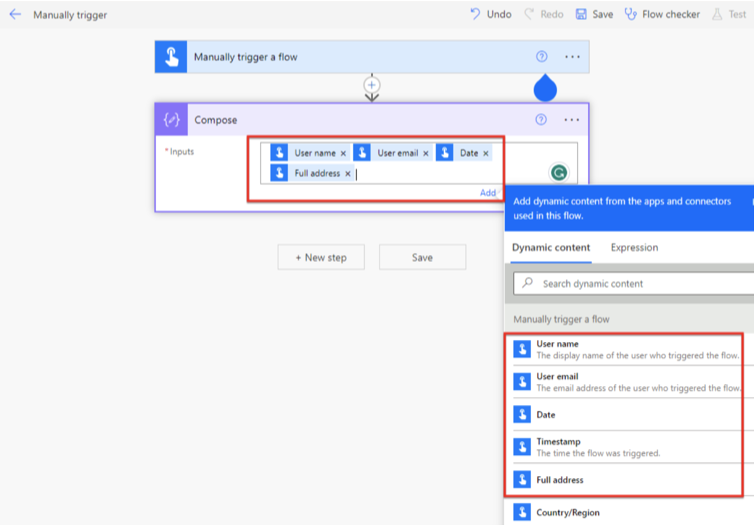
Task: Click the Compose action curly braces icon
Action: [171, 120]
